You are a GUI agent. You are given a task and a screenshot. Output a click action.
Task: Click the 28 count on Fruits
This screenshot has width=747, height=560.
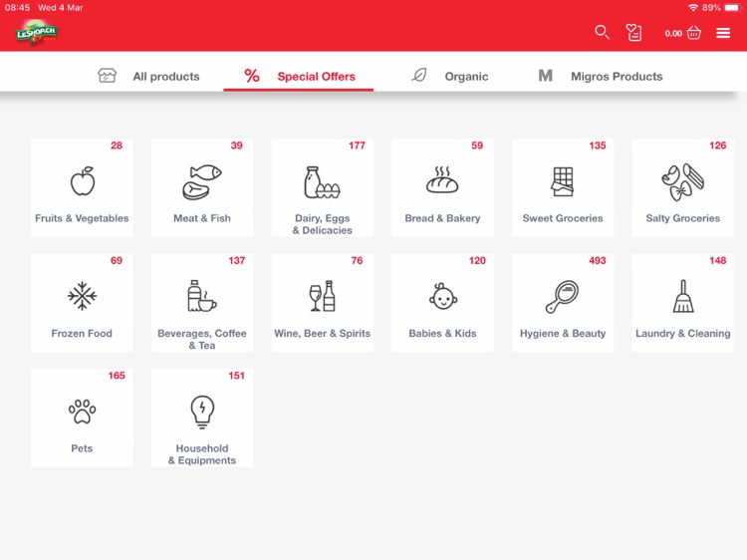click(x=117, y=145)
